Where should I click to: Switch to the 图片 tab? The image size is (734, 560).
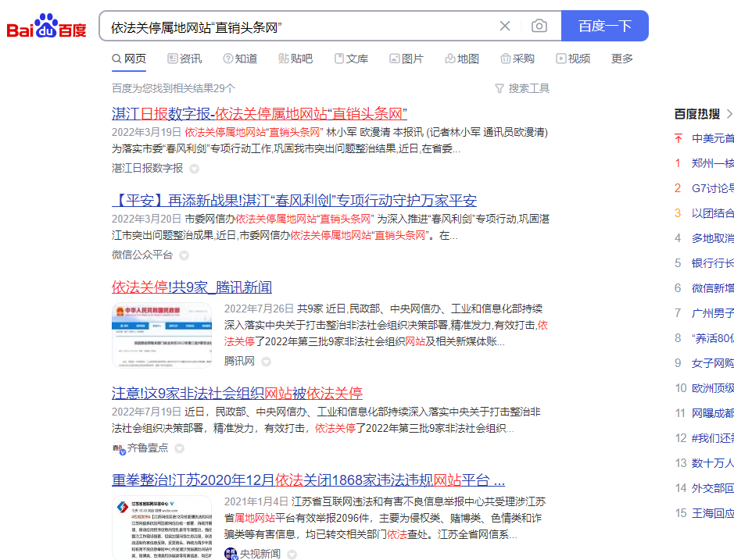tap(406, 59)
